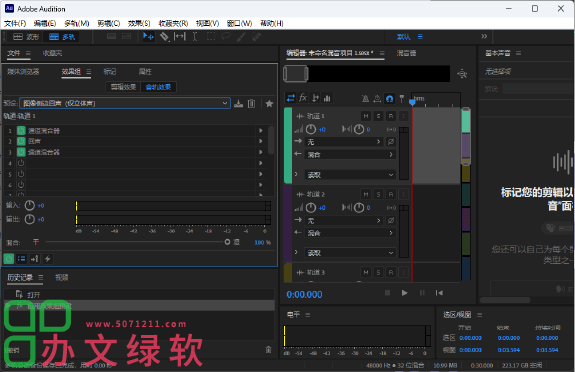Show Effects (fx) view in editor
Viewport: 575px width, 372px height.
303,98
